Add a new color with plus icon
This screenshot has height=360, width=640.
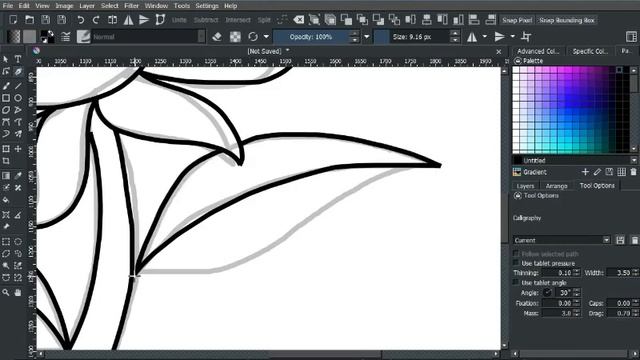(585, 172)
